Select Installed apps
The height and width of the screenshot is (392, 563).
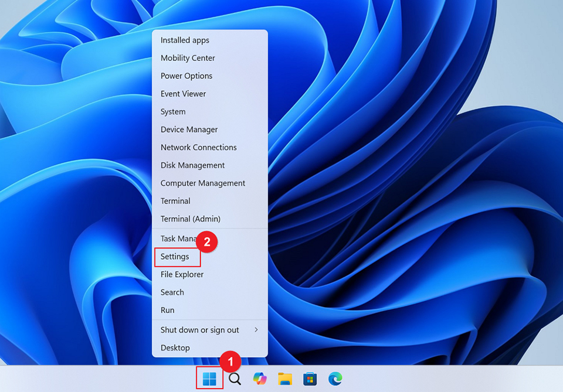point(185,40)
